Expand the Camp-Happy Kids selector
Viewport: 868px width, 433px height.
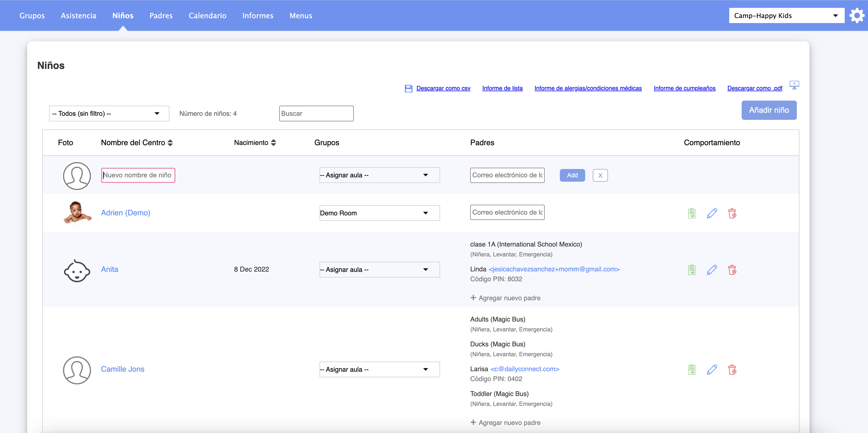tap(786, 15)
